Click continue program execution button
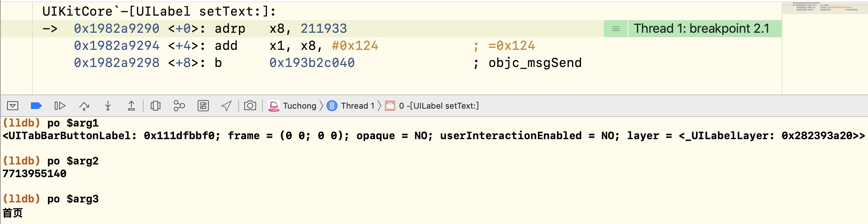 [60, 106]
